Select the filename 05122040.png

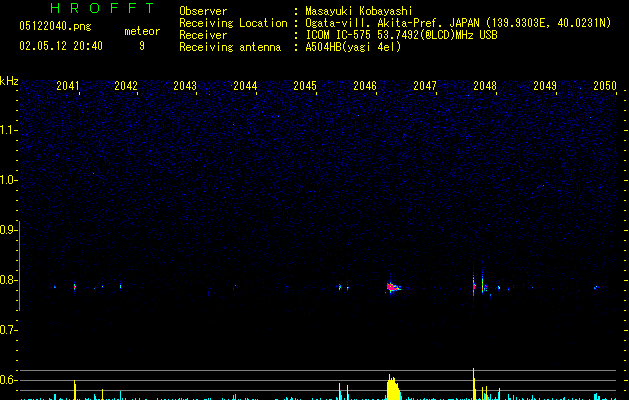[x=55, y=27]
